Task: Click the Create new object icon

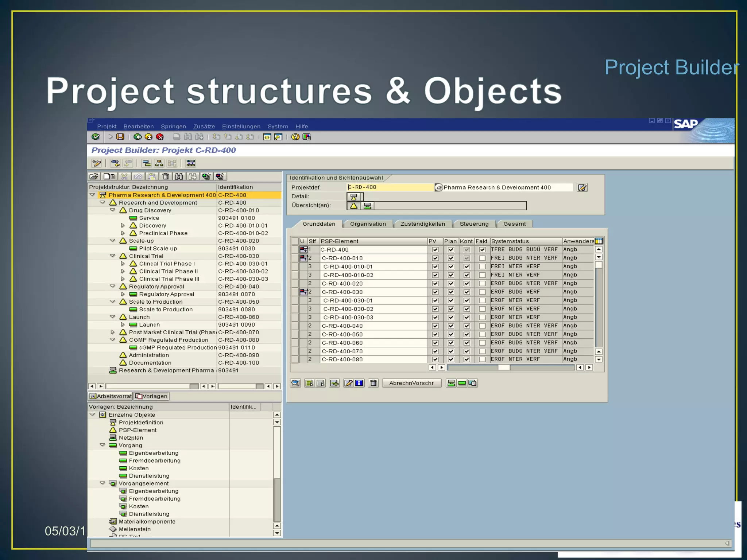Action: tap(109, 176)
